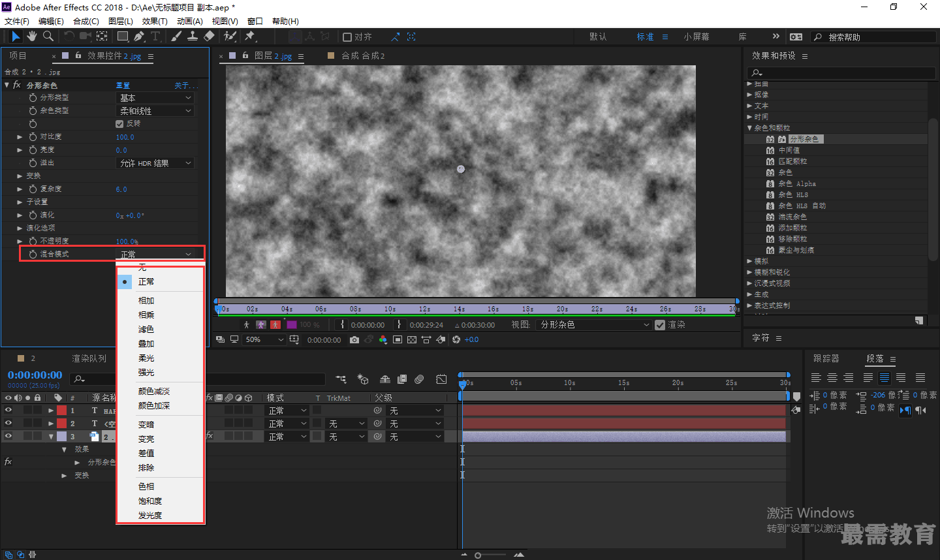Screen dimensions: 940x560
Task: Hide layer 1 with eye icon
Action: 8,411
